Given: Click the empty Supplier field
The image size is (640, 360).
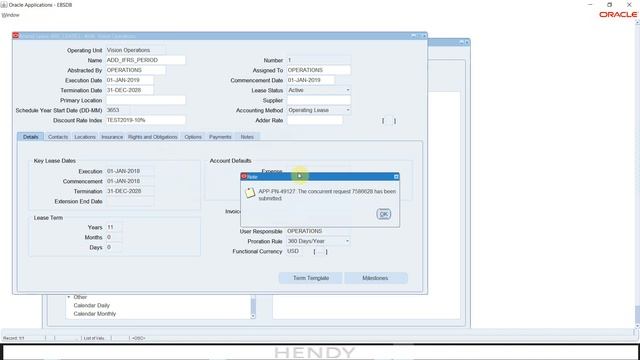Looking at the screenshot, I should [x=318, y=100].
